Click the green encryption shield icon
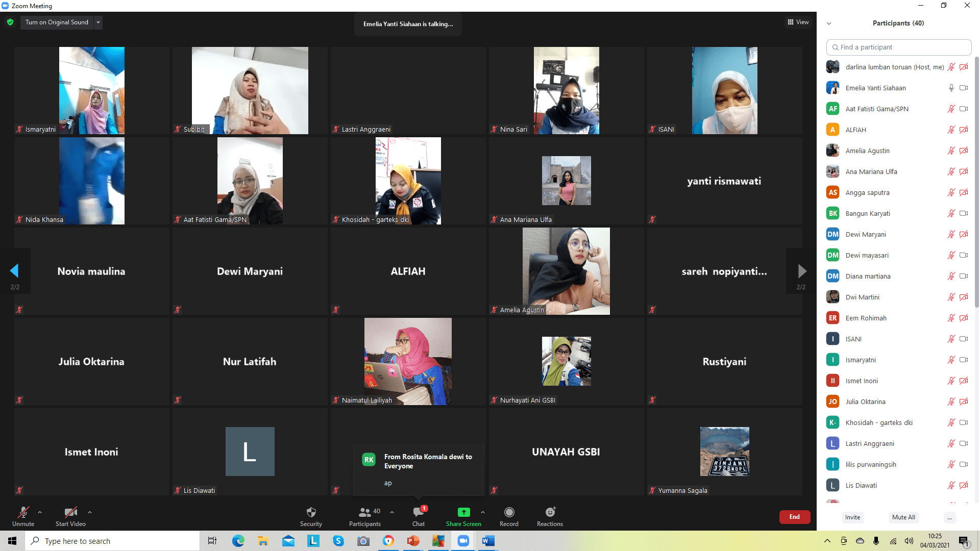The width and height of the screenshot is (980, 551). (10, 22)
